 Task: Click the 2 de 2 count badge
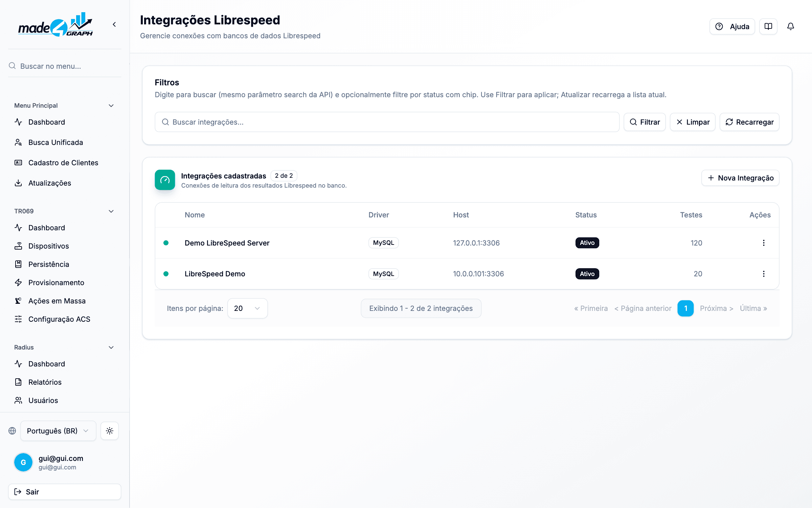[284, 176]
